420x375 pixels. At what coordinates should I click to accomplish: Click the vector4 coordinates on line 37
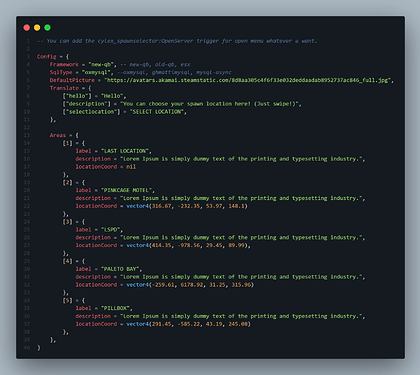pyautogui.click(x=188, y=324)
